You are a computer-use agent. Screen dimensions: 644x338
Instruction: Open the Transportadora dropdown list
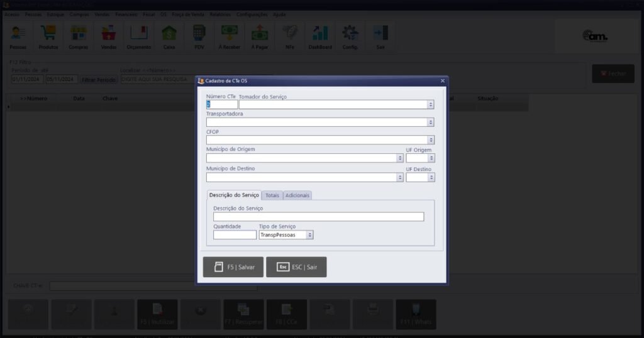[x=430, y=123]
